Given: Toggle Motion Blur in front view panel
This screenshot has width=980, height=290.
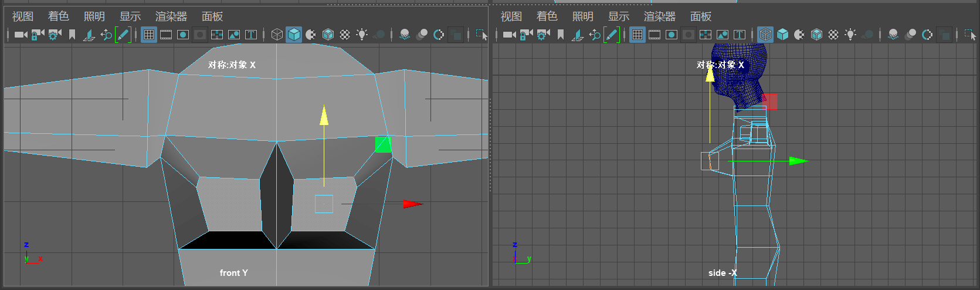Looking at the screenshot, I should pyautogui.click(x=422, y=35).
